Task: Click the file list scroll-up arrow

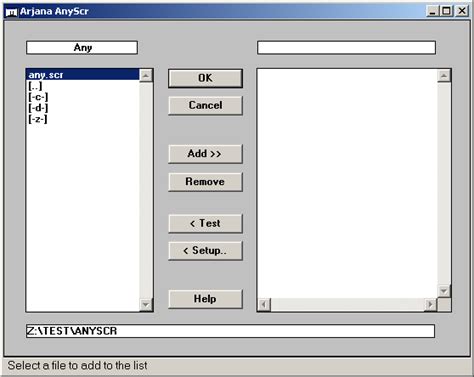Action: (146, 76)
